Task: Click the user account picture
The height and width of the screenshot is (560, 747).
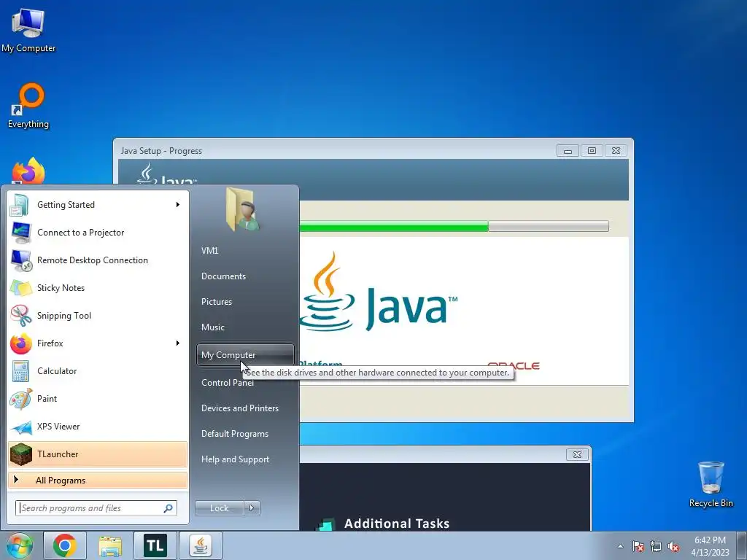Action: pos(243,209)
